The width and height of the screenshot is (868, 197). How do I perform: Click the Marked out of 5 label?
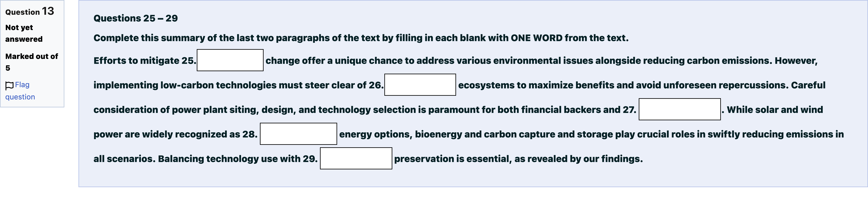tap(32, 62)
